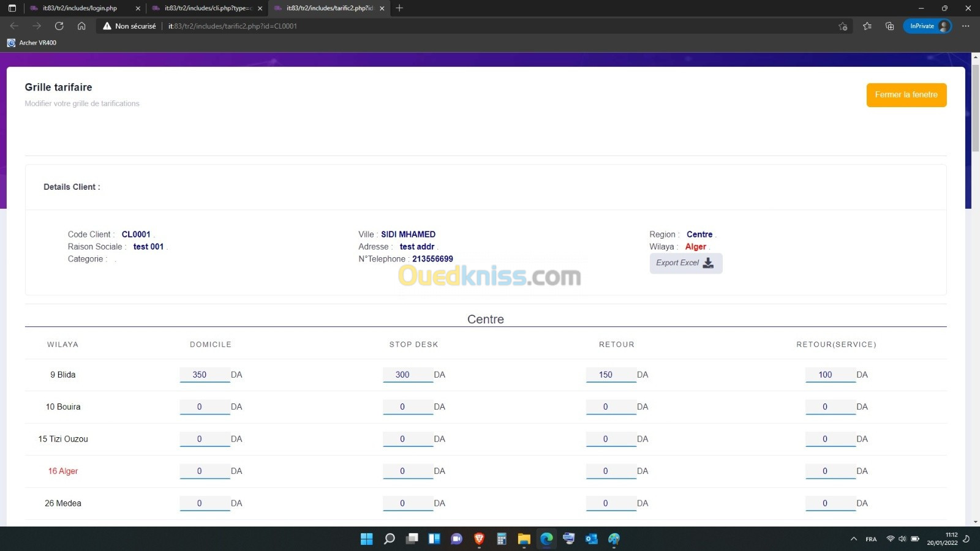Screen dimensions: 980x551
Task: Edit the Bouira Stop Desk price field
Action: click(x=408, y=407)
